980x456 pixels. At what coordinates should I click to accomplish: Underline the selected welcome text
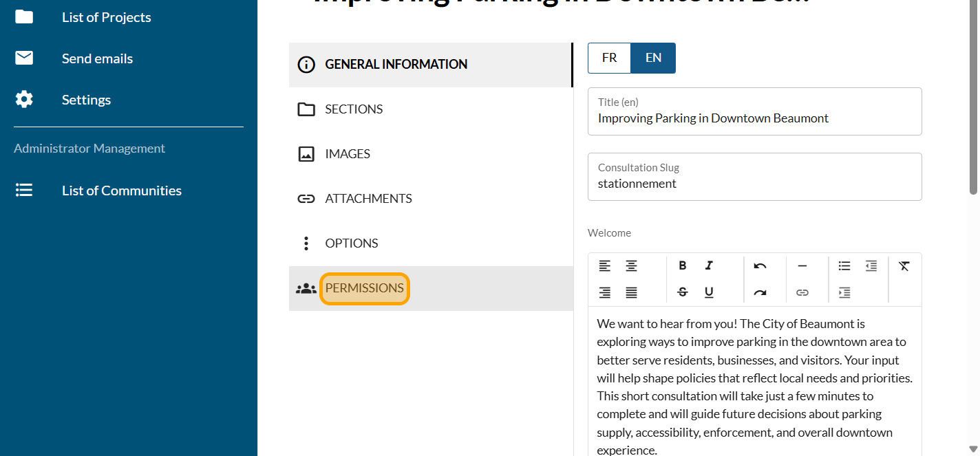click(709, 292)
